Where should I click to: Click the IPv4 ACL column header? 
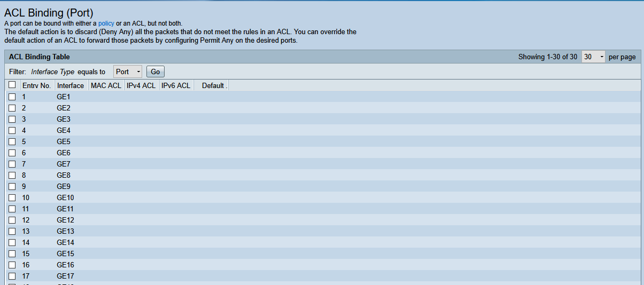coord(141,85)
